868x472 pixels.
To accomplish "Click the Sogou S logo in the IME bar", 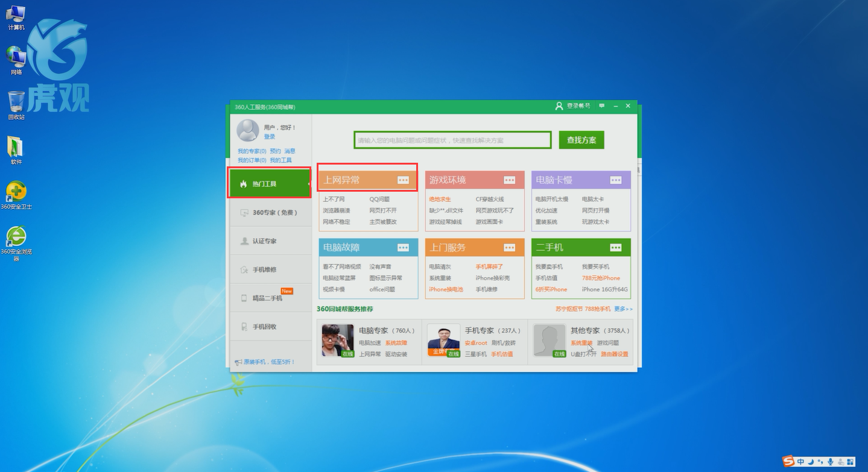I will pyautogui.click(x=788, y=462).
